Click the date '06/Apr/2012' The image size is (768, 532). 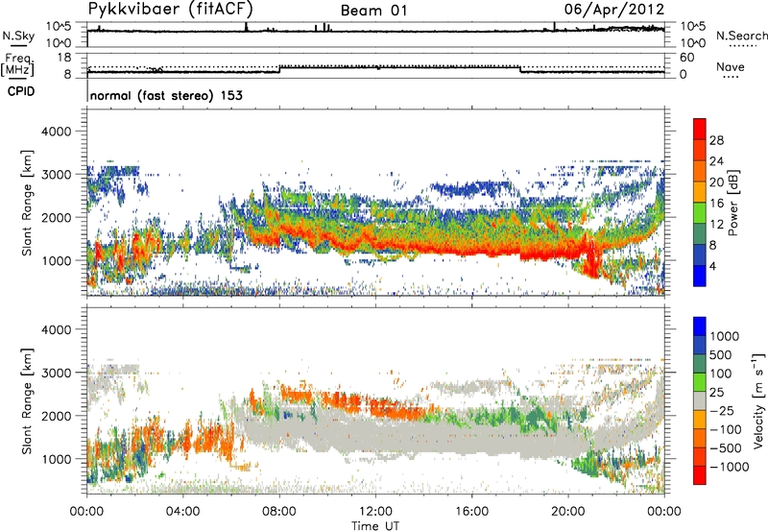614,10
